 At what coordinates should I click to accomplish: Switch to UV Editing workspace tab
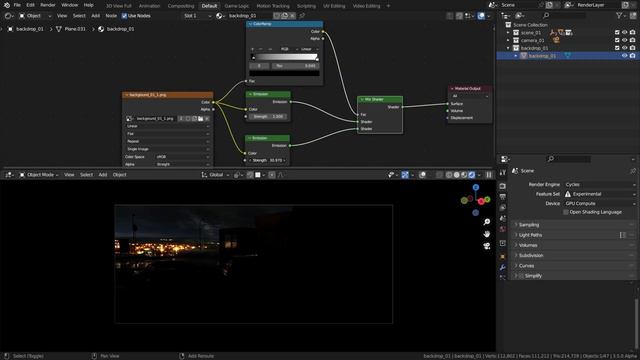pyautogui.click(x=334, y=6)
